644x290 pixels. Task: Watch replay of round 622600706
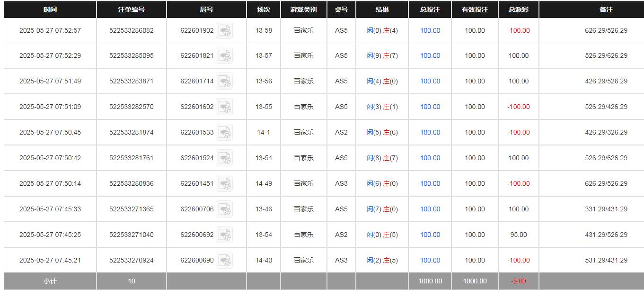tap(224, 209)
